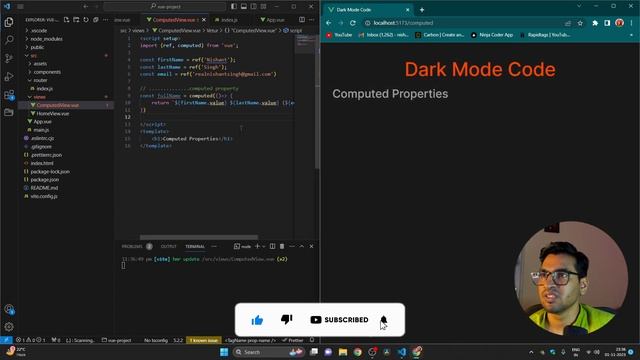This screenshot has height=360, width=640.
Task: Split the terminal
Action: coord(272,247)
